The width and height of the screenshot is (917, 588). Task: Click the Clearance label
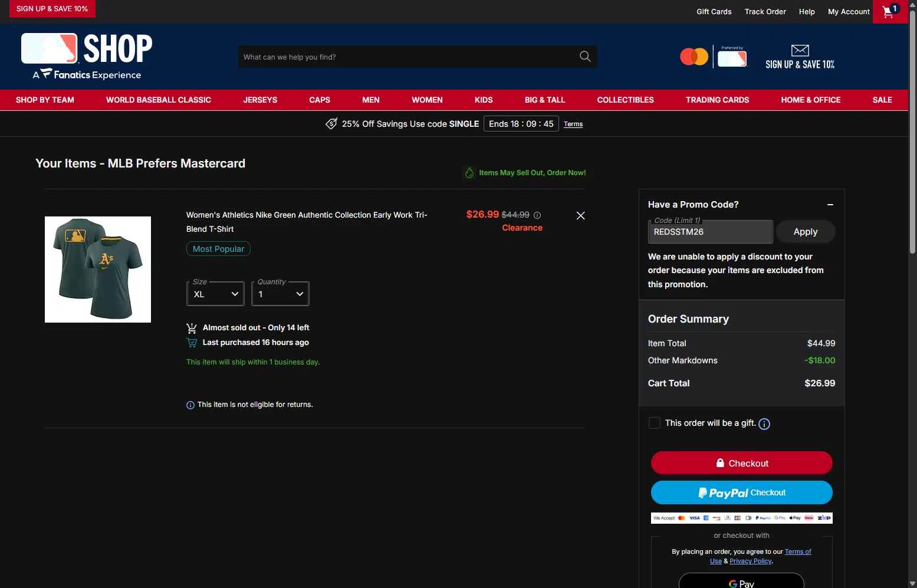522,228
